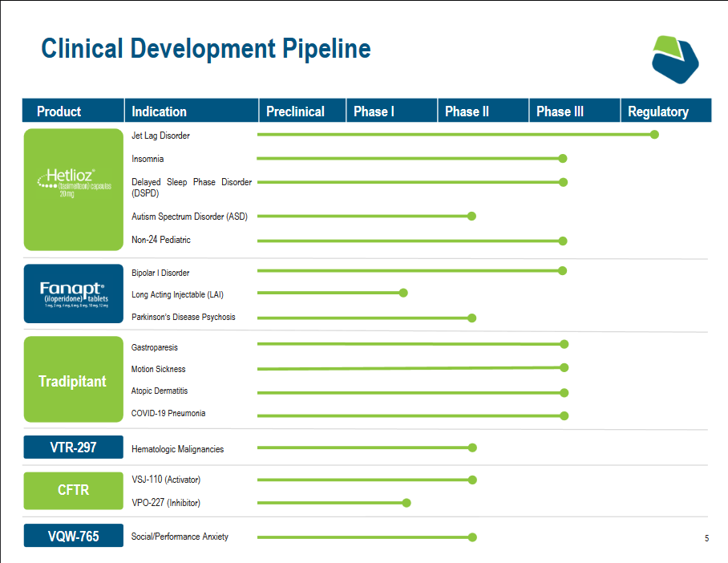Click the Social/Performance Anxiety endpoint dot

(473, 537)
